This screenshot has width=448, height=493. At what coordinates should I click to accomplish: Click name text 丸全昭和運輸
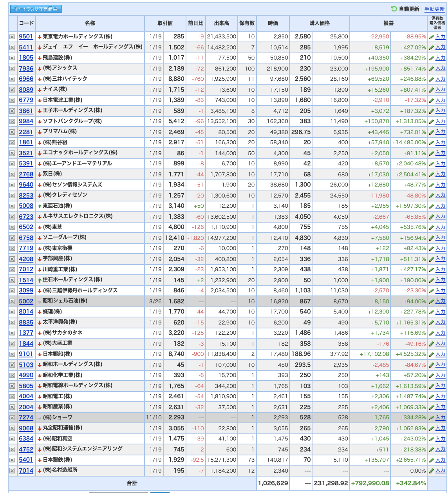63,428
